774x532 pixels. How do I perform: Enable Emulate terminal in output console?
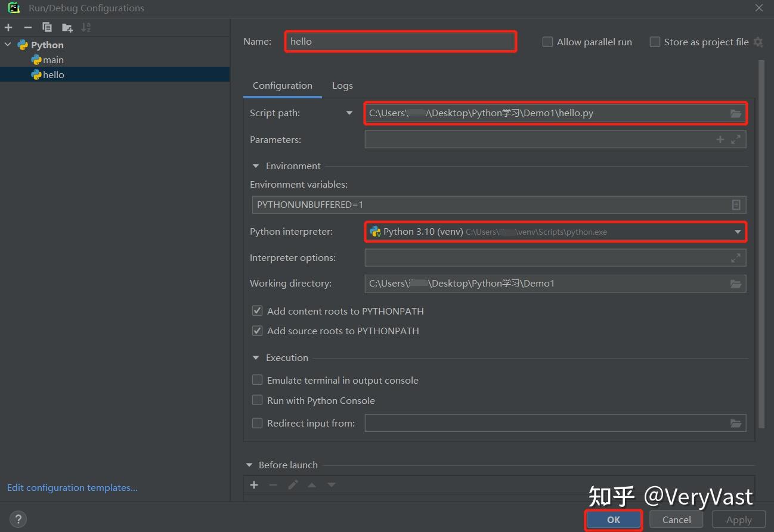pos(257,379)
